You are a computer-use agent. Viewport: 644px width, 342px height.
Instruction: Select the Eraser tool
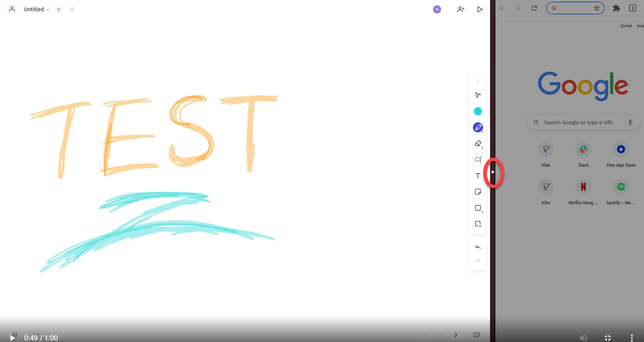478,144
